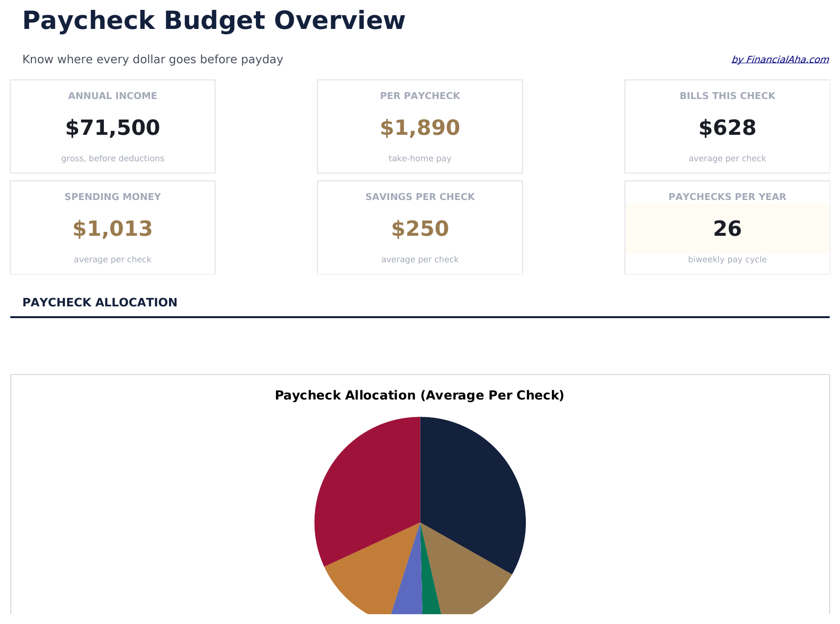Click the Paycheck Budget Overview title
This screenshot has height=624, width=840.
coord(214,21)
